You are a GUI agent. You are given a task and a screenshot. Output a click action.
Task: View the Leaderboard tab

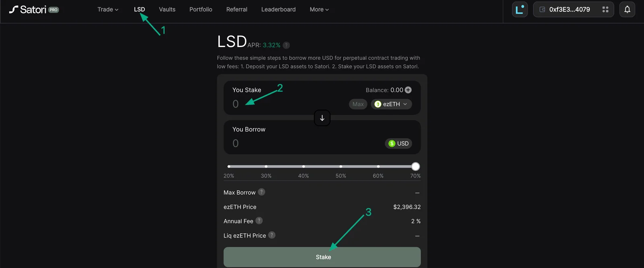(x=279, y=9)
